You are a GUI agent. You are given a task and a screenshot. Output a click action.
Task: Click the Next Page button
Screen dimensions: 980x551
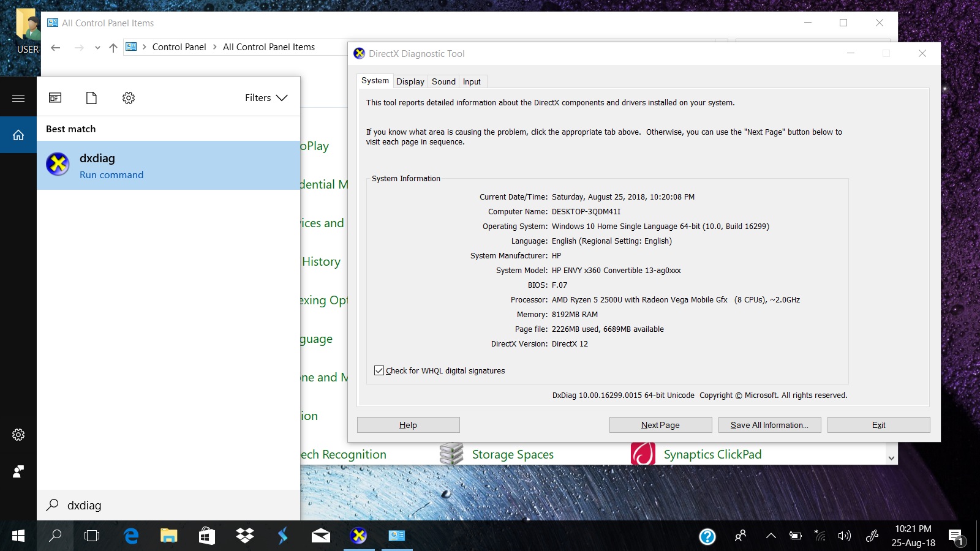pyautogui.click(x=660, y=425)
